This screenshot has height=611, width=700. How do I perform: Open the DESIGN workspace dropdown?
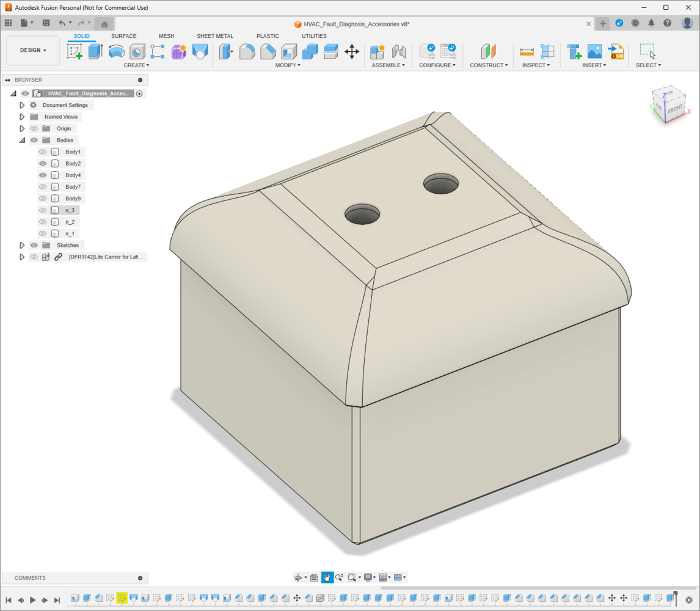click(x=33, y=50)
